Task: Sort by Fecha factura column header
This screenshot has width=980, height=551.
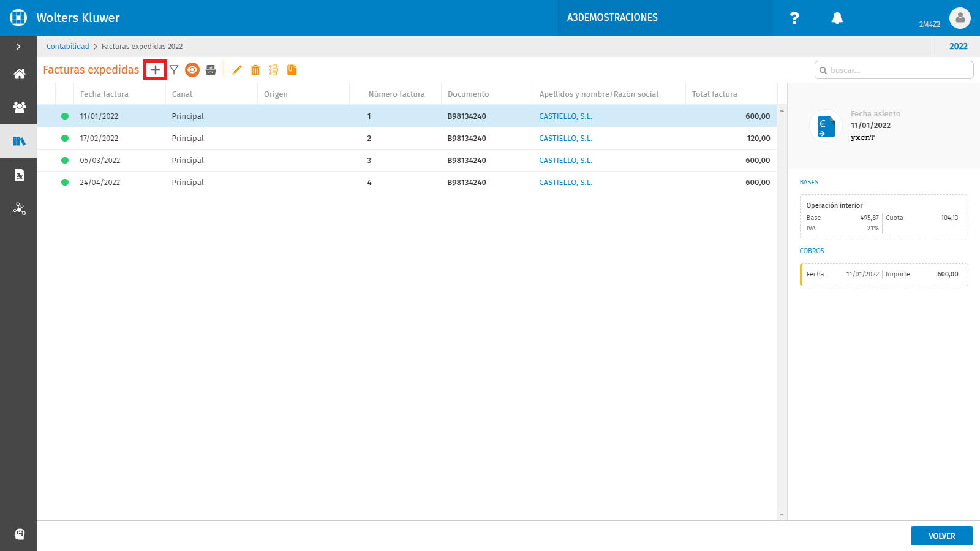Action: click(x=104, y=94)
